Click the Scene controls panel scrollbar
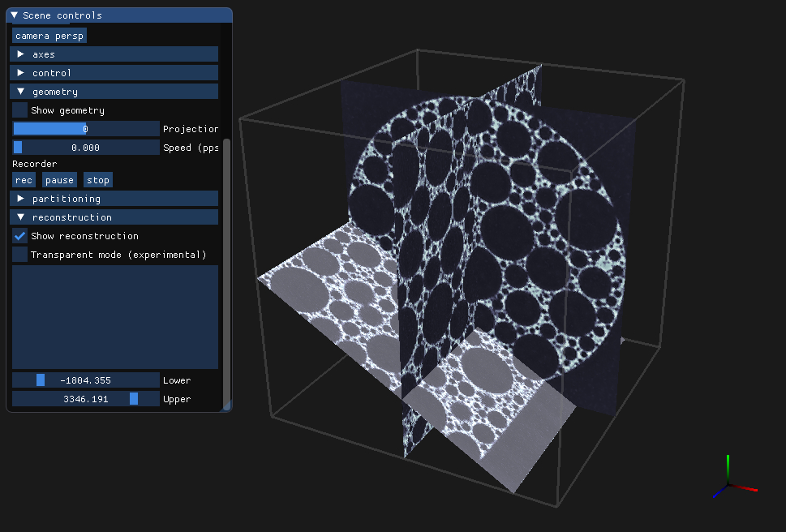This screenshot has height=532, width=786. (227, 268)
